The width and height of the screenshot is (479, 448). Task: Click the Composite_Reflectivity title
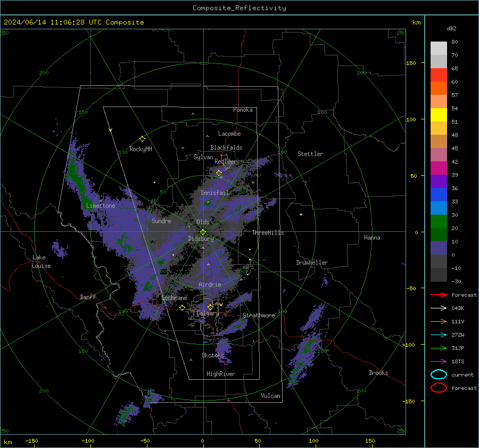point(240,8)
